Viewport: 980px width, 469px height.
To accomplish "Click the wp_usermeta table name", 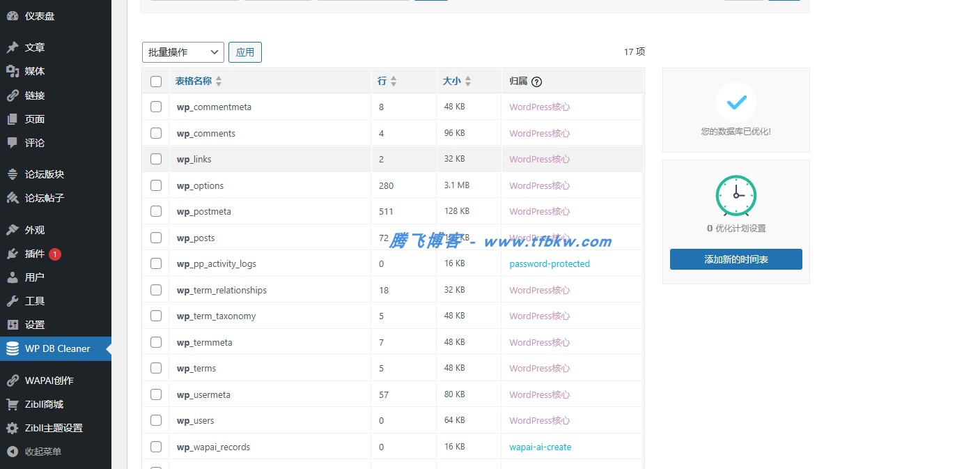I will 203,395.
